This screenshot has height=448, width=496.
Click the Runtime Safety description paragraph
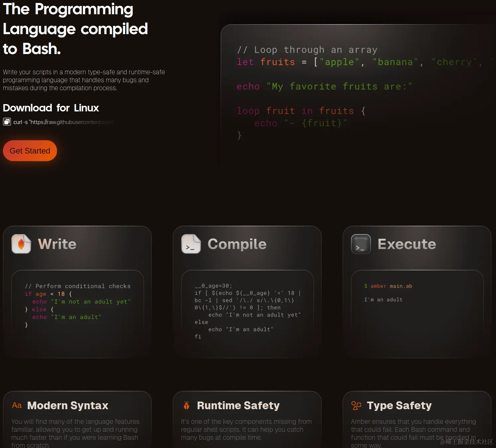pyautogui.click(x=246, y=429)
